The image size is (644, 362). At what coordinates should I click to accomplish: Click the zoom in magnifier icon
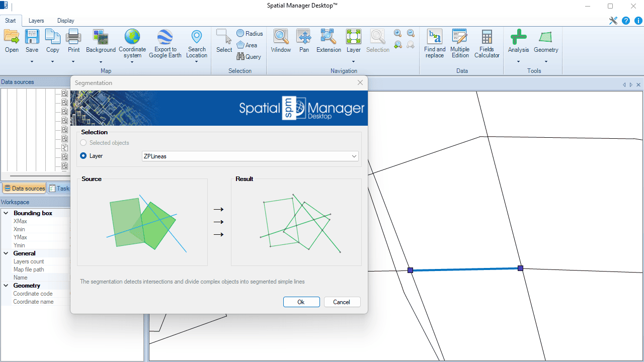[397, 33]
